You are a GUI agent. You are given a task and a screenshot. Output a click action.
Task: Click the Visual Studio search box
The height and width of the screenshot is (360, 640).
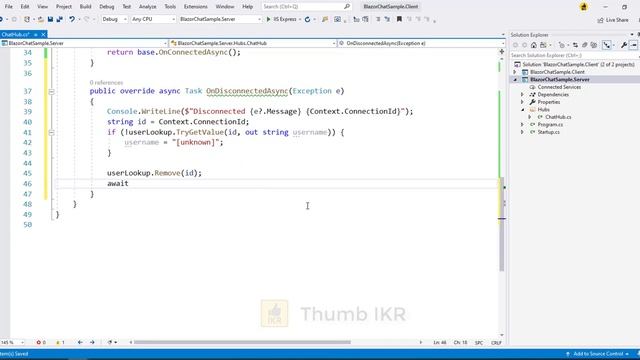pyautogui.click(x=306, y=7)
